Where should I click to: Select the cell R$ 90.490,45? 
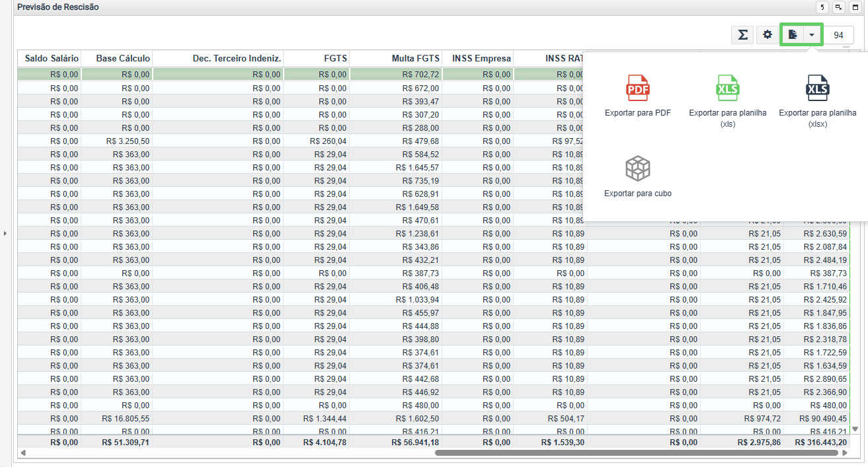tap(816, 418)
